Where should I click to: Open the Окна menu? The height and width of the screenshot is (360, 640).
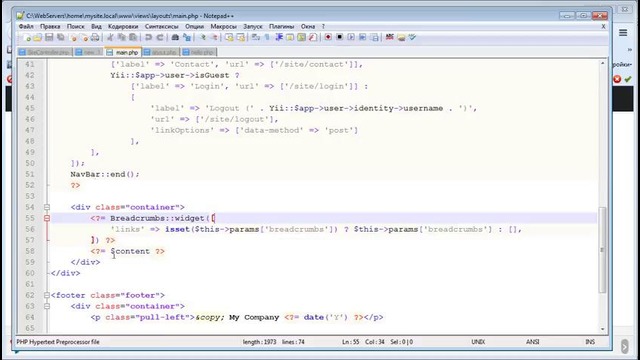308,27
